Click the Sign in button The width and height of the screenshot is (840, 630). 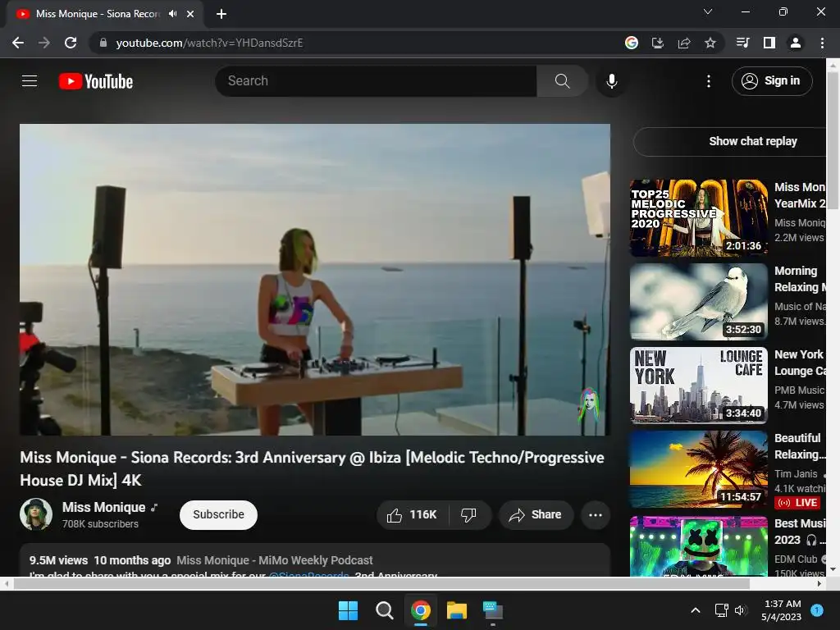[772, 81]
